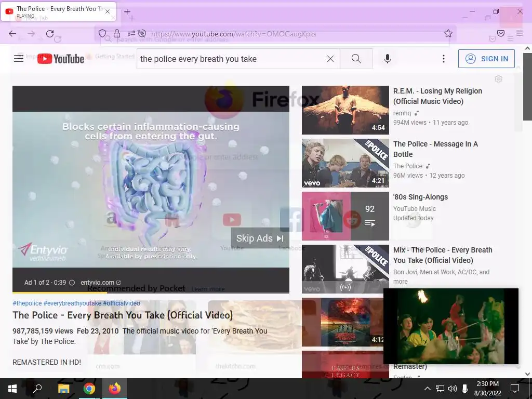532x399 pixels.
Task: Open R.E.M. - Losing My Religion thumbnail
Action: 345,110
